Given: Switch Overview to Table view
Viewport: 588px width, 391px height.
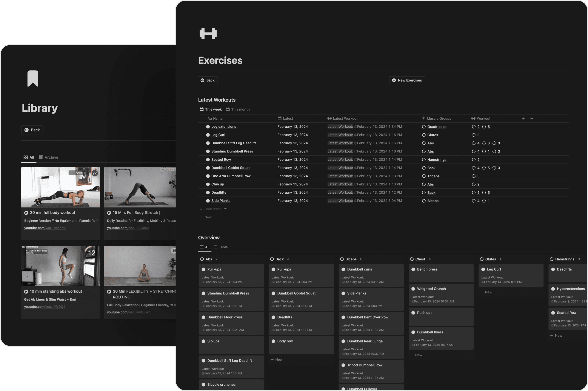Looking at the screenshot, I should (x=220, y=247).
